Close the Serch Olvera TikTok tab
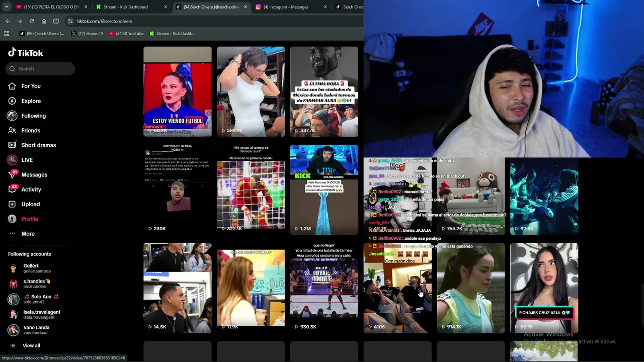644x362 pixels. coord(246,7)
